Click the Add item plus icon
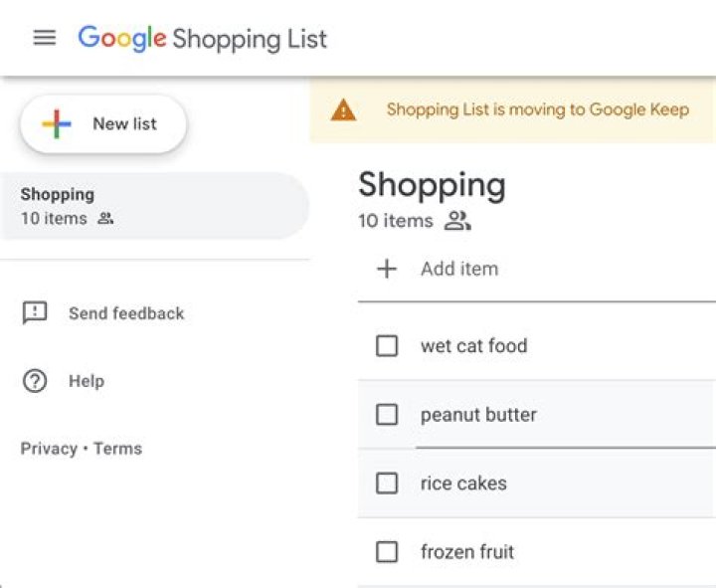The height and width of the screenshot is (588, 716). coord(387,269)
